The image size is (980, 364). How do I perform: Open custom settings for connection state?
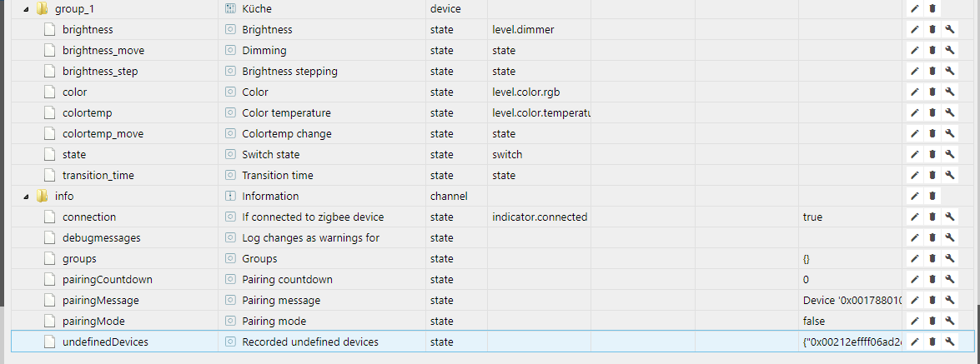(x=950, y=217)
